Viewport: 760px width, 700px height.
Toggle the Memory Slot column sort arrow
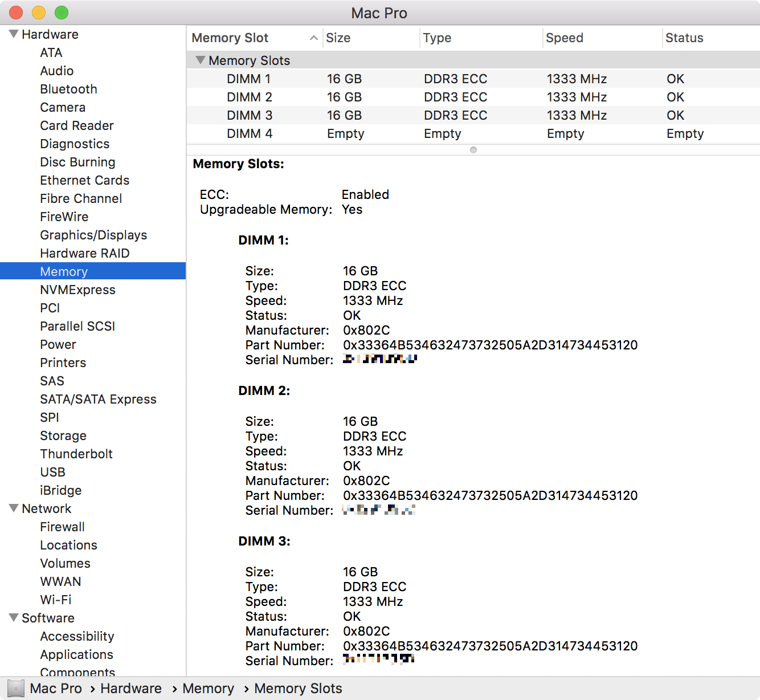pyautogui.click(x=313, y=38)
